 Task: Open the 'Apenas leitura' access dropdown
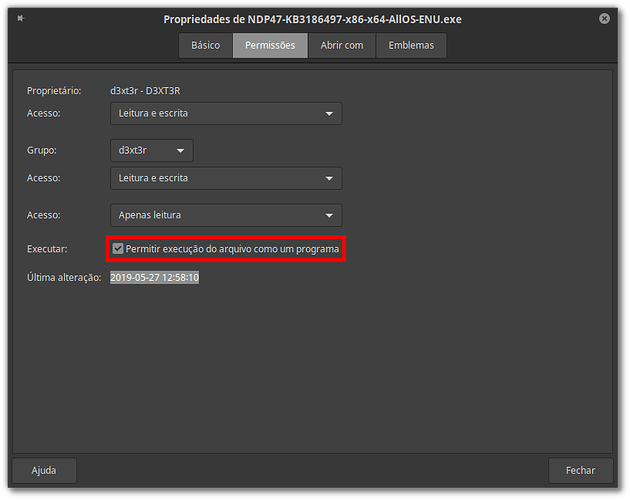click(225, 215)
